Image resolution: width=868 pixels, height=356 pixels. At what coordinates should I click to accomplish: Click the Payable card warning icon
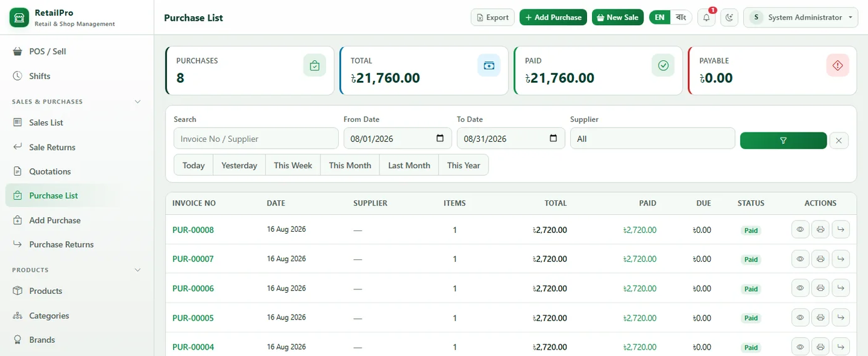[x=837, y=65]
